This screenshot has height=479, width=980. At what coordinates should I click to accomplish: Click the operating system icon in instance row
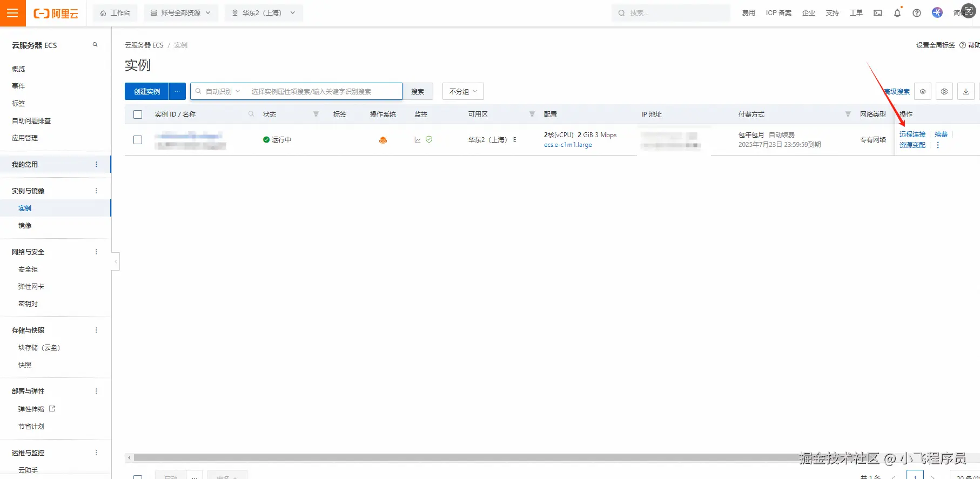point(383,140)
